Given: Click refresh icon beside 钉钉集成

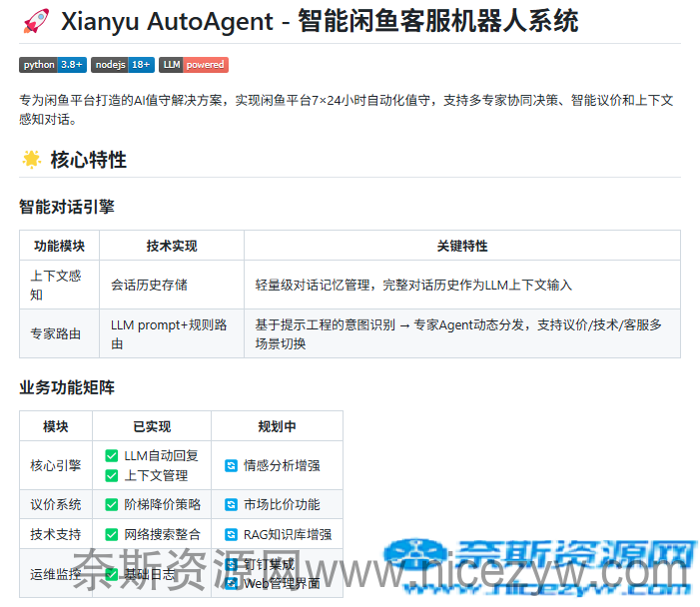Looking at the screenshot, I should click(231, 564).
